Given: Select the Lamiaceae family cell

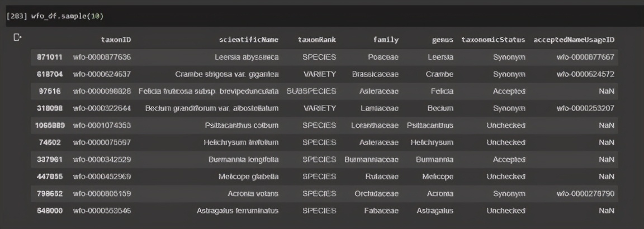Looking at the screenshot, I should (x=383, y=108).
